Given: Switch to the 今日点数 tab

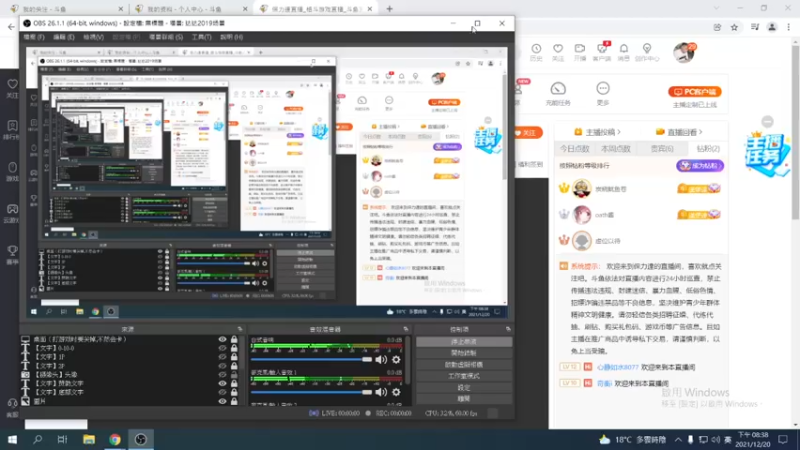Looking at the screenshot, I should point(574,148).
